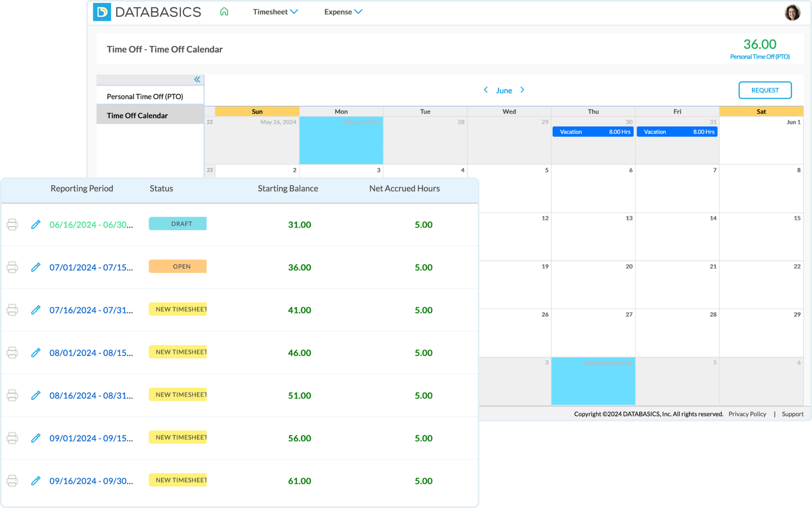Select the Vacation event on May 30
The image size is (812, 508).
click(x=593, y=132)
